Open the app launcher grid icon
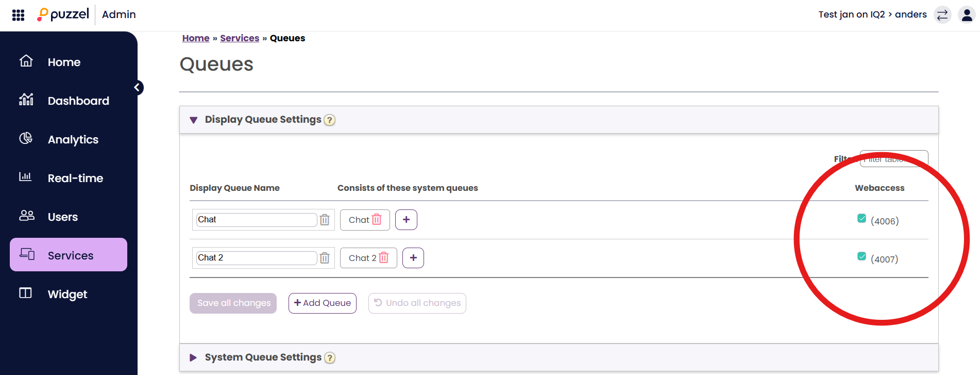 pyautogui.click(x=18, y=15)
